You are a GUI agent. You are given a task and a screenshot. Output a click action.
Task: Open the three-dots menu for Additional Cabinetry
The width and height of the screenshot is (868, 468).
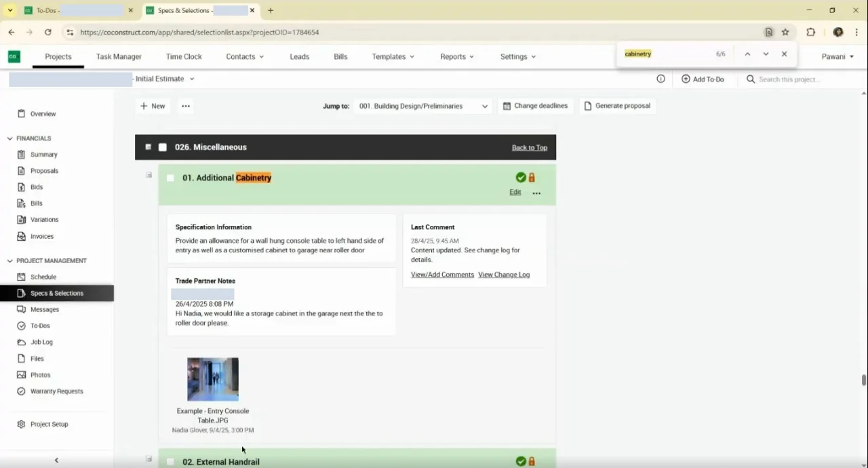click(536, 193)
